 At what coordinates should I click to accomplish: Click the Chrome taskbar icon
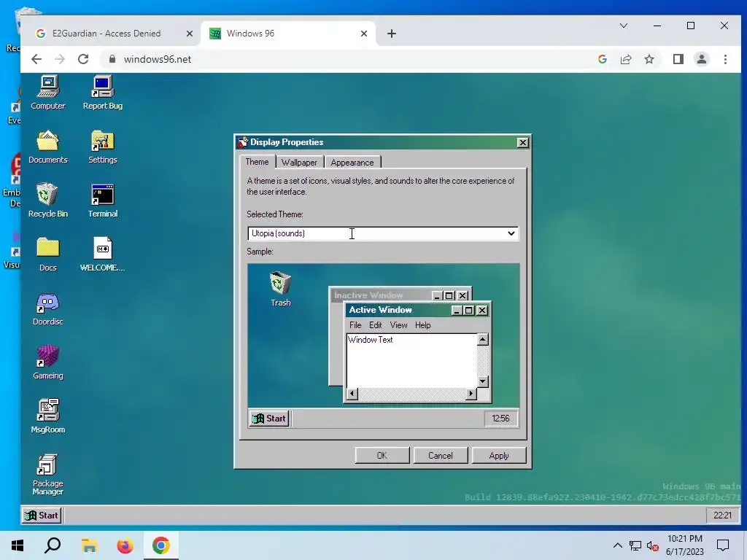[161, 545]
